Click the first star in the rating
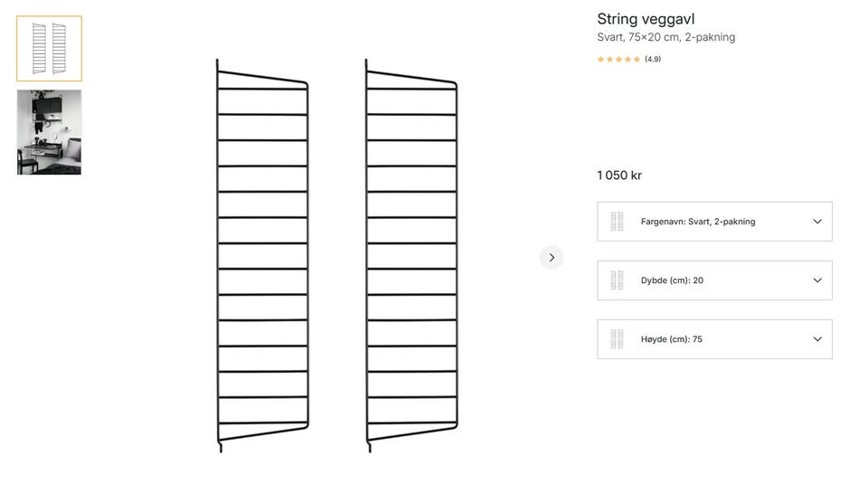 tap(600, 60)
